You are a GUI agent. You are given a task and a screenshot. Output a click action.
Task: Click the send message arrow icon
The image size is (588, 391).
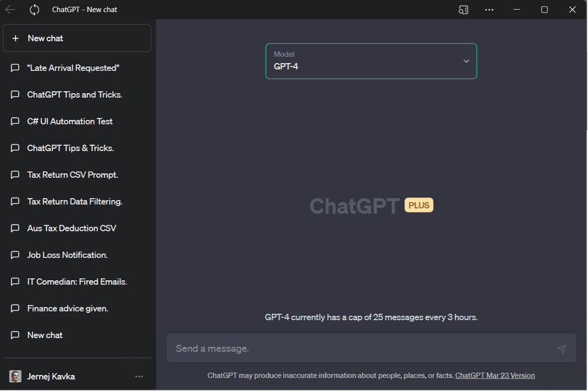coord(562,349)
